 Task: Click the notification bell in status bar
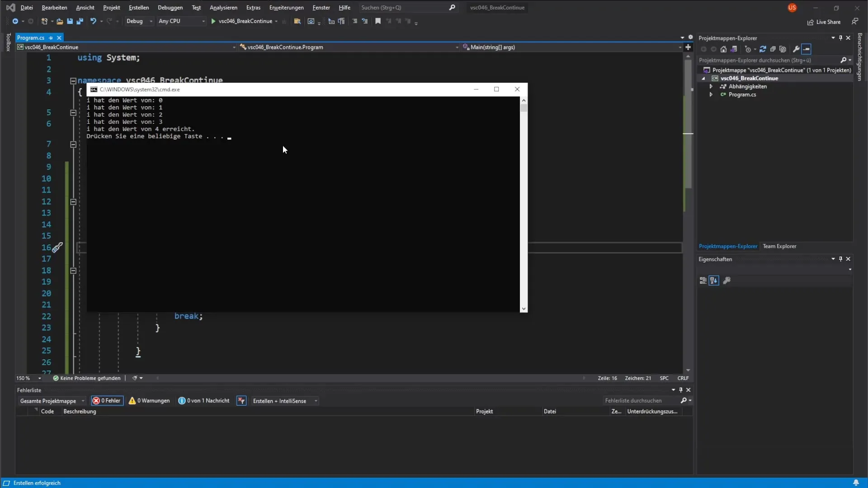[856, 483]
